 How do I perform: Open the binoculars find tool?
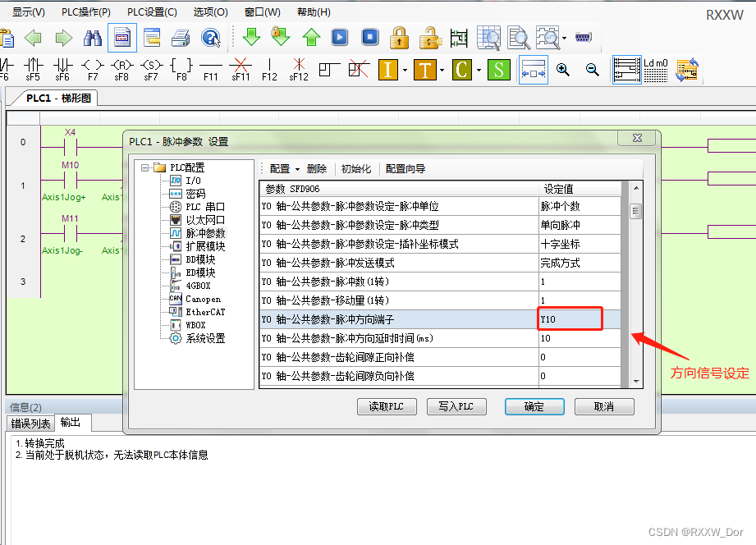(x=93, y=37)
